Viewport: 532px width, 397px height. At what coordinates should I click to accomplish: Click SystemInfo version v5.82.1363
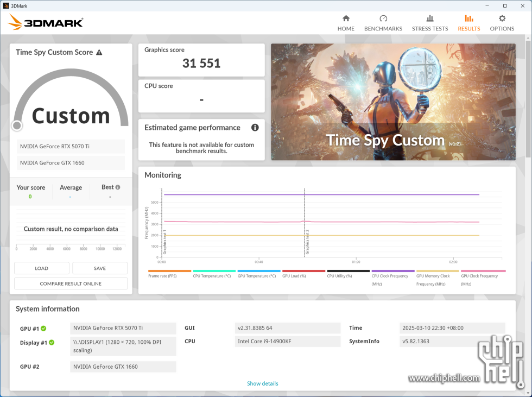coord(452,342)
